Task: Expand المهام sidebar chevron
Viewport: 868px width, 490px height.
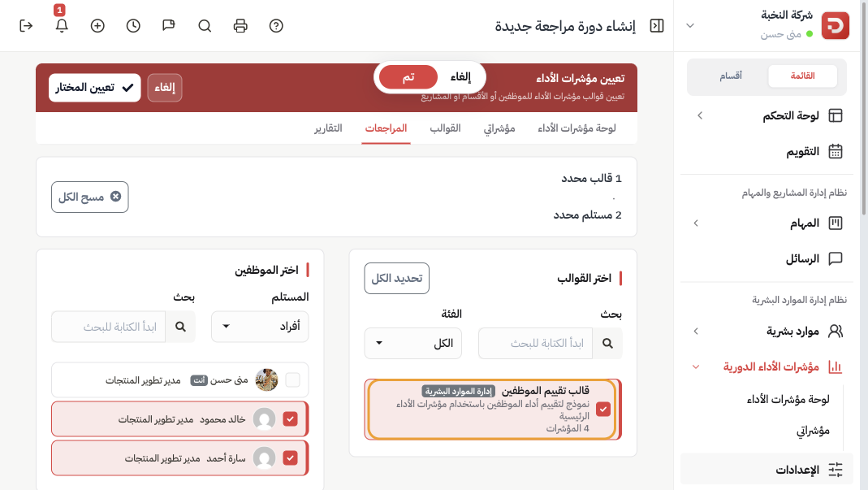Action: click(696, 223)
